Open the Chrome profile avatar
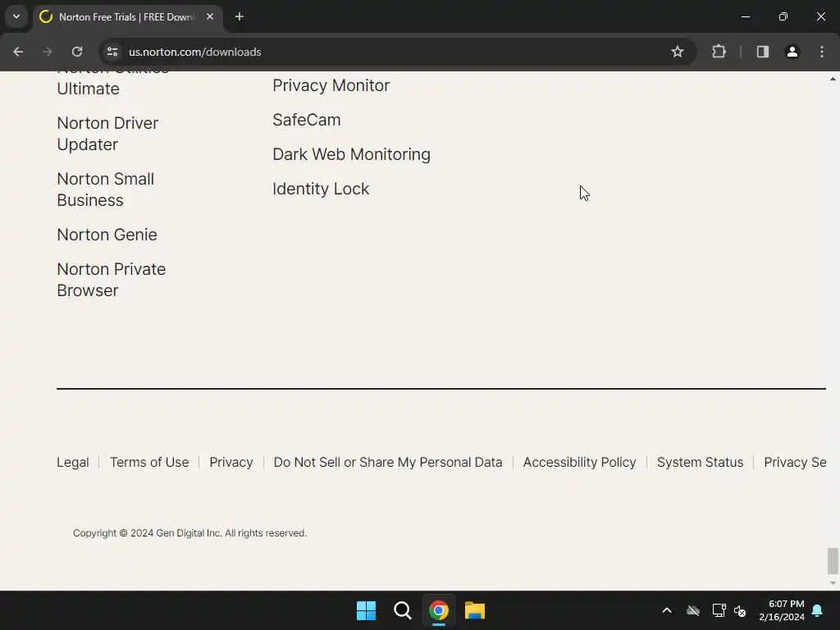 (792, 52)
